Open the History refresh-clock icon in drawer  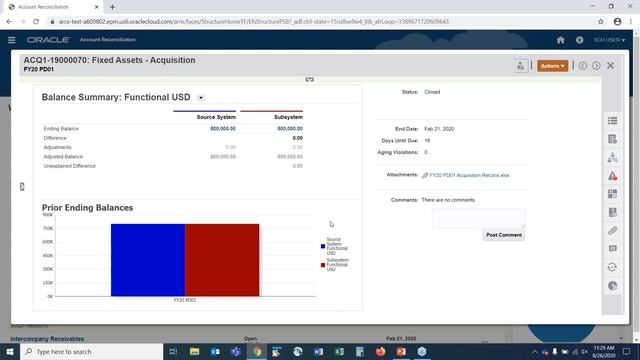(612, 267)
